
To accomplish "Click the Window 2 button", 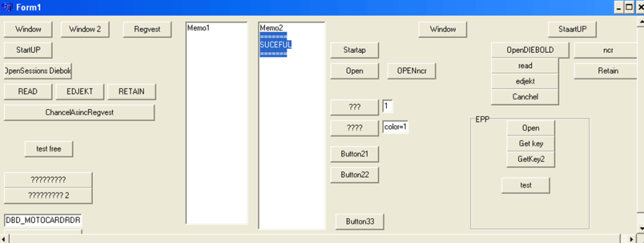I will [85, 29].
